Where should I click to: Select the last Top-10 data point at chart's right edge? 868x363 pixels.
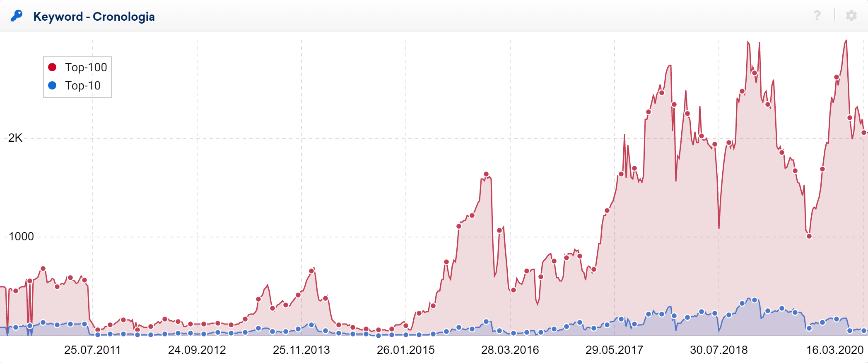tap(864, 331)
